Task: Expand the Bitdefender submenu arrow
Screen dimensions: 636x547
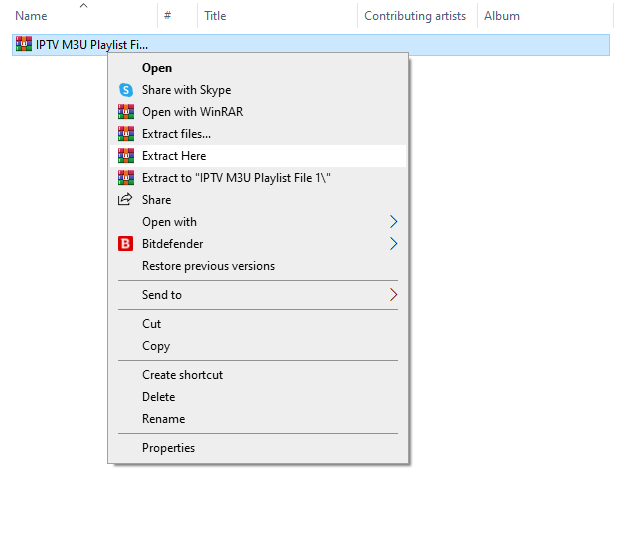Action: tap(394, 244)
